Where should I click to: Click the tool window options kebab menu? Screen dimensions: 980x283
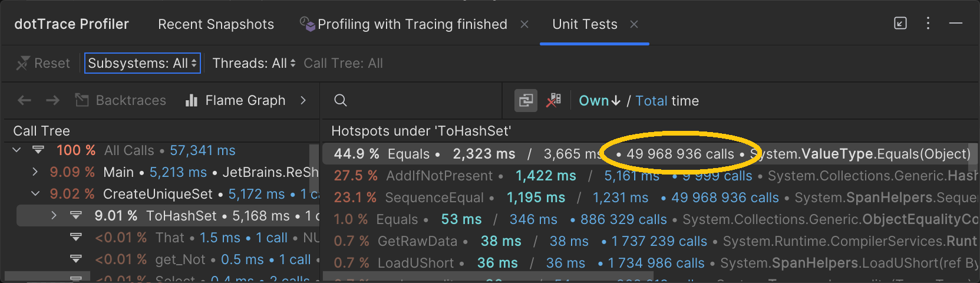928,24
